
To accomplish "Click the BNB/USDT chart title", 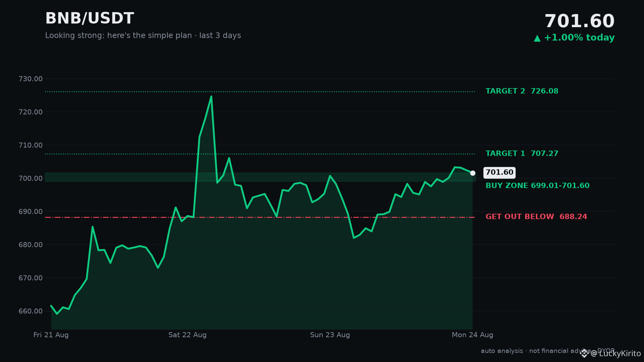I will click(90, 18).
